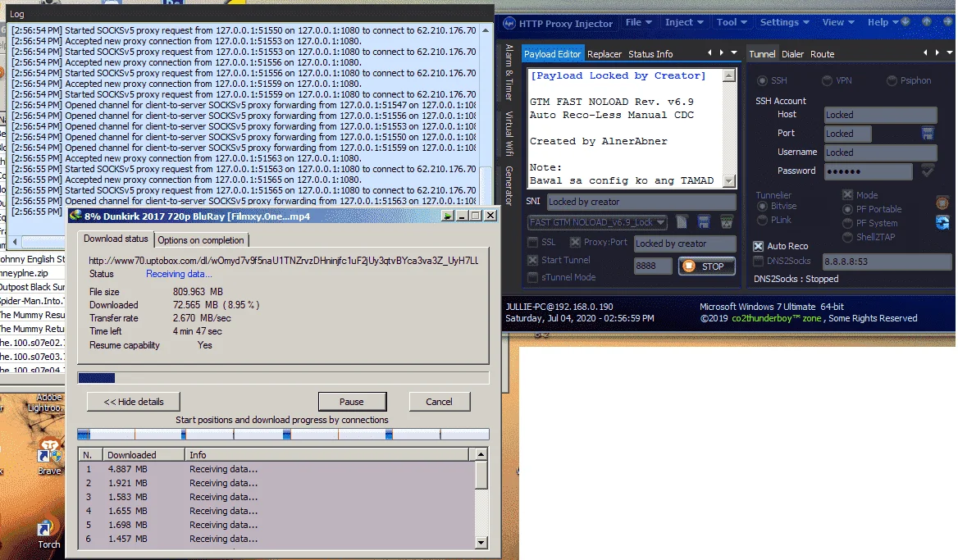Click scroll-up arrow in connections list

481,454
